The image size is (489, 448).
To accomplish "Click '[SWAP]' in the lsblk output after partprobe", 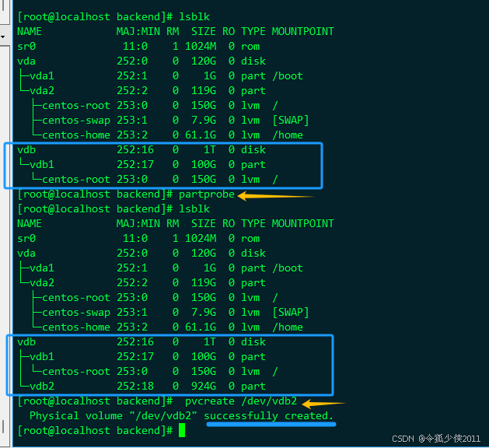I will click(290, 313).
